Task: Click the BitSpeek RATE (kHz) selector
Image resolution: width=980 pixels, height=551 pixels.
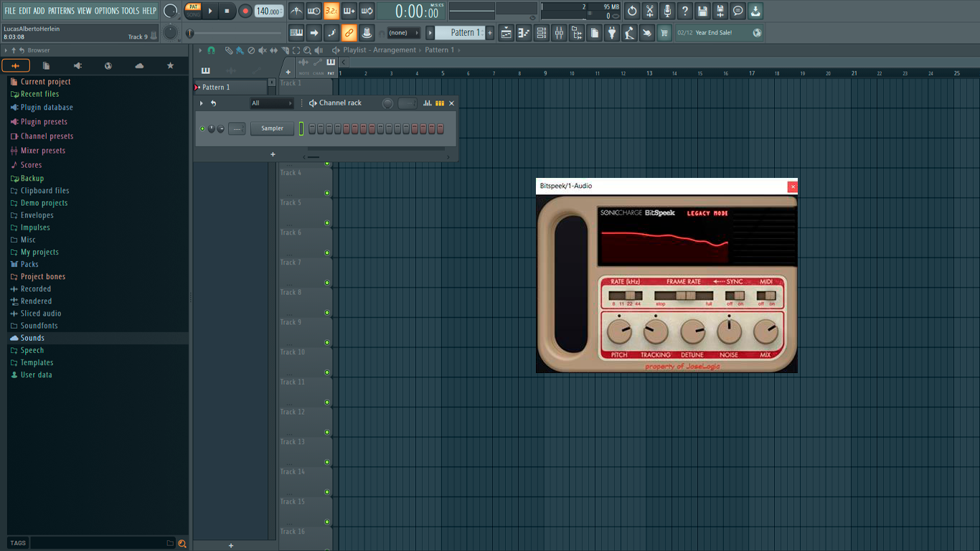Action: 626,296
